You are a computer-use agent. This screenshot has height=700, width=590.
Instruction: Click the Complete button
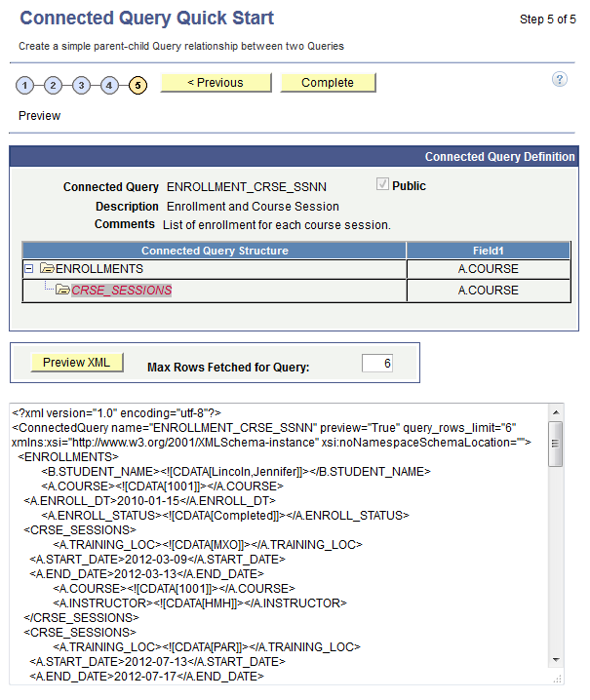pos(328,83)
